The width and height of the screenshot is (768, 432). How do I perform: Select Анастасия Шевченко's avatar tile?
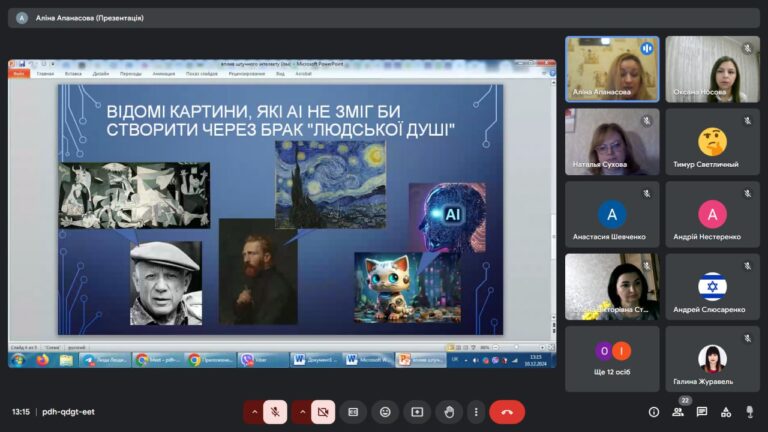pyautogui.click(x=612, y=214)
